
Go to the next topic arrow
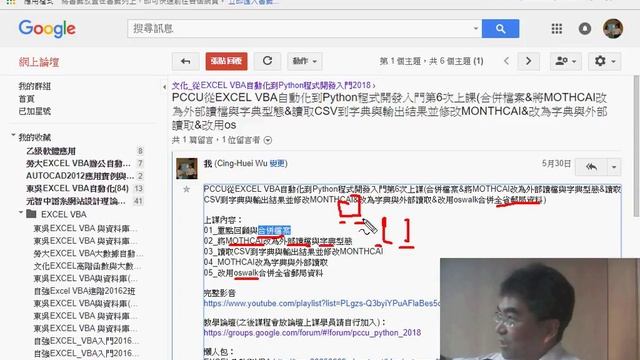528,61
